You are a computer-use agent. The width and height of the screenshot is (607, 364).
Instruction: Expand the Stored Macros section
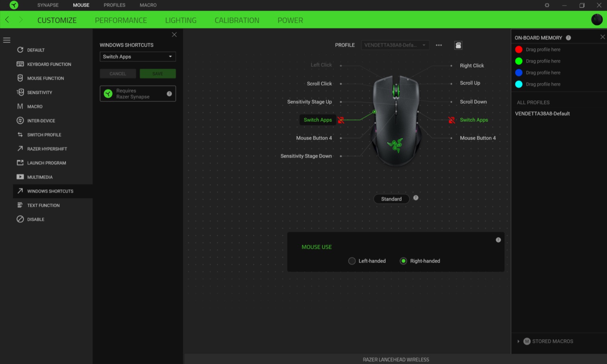point(519,341)
